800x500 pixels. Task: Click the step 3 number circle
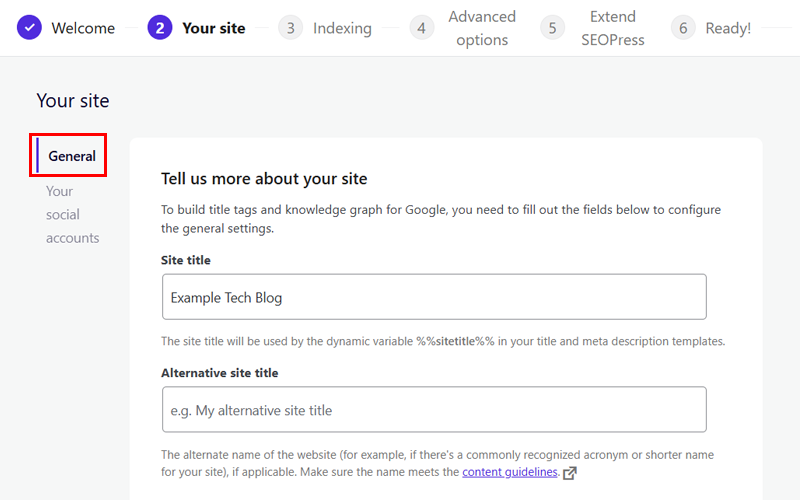290,28
